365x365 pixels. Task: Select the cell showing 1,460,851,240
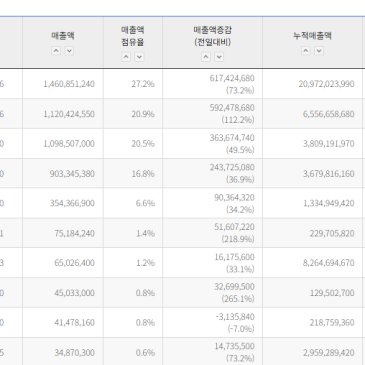point(63,84)
